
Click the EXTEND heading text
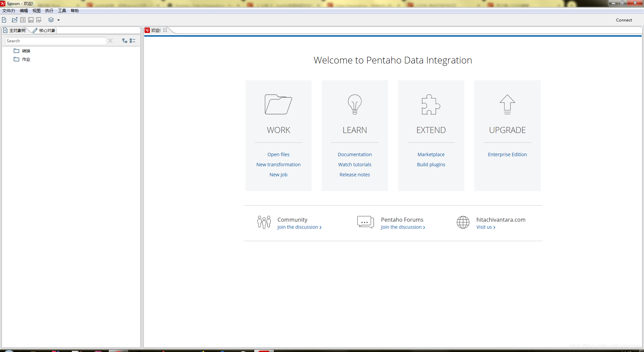[x=431, y=130]
